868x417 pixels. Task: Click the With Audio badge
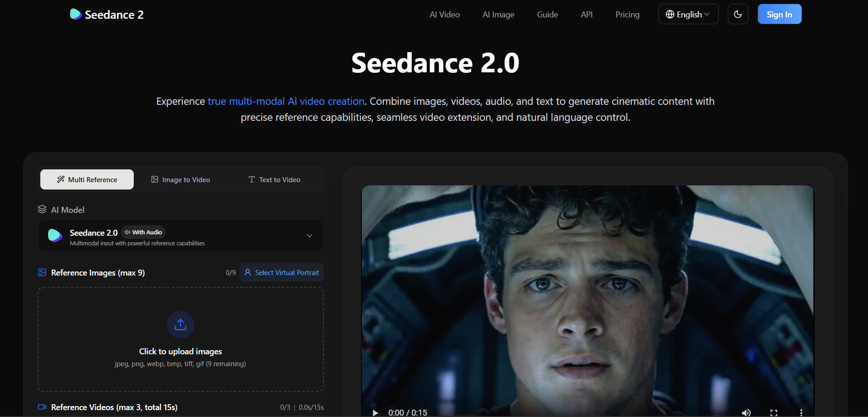143,232
